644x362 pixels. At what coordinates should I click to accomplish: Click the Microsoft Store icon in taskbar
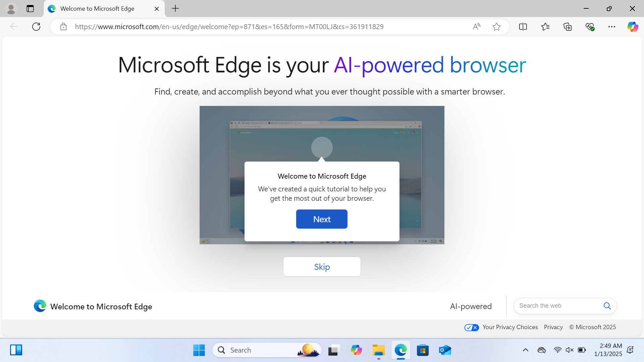(x=422, y=350)
